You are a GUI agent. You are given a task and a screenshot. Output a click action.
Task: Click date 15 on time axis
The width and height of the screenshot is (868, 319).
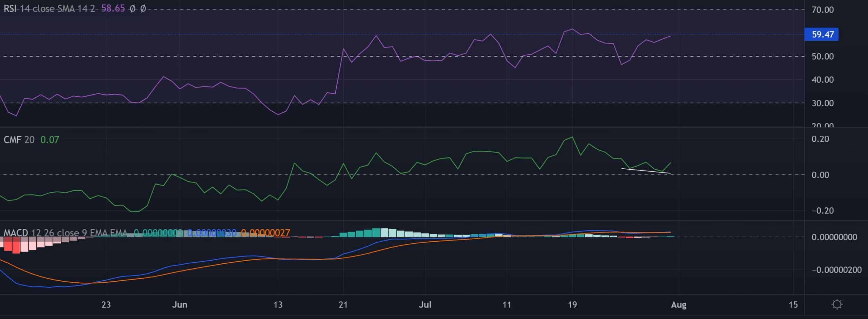(x=793, y=305)
